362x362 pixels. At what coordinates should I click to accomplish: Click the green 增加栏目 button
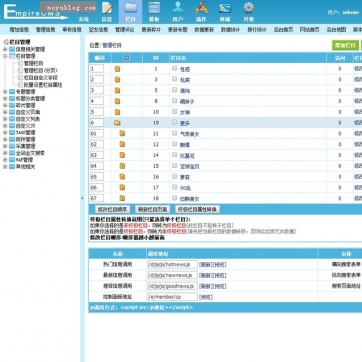(345, 45)
